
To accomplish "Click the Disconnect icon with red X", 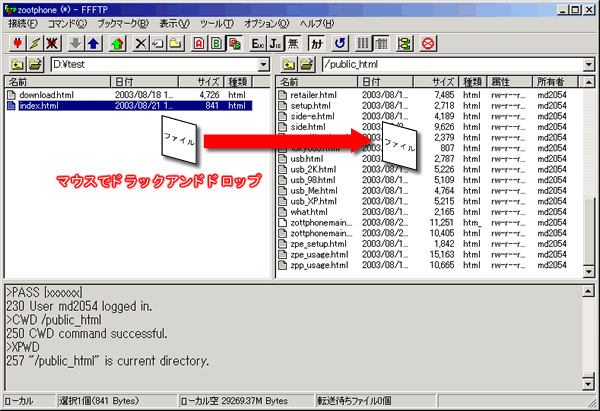I will pos(51,43).
